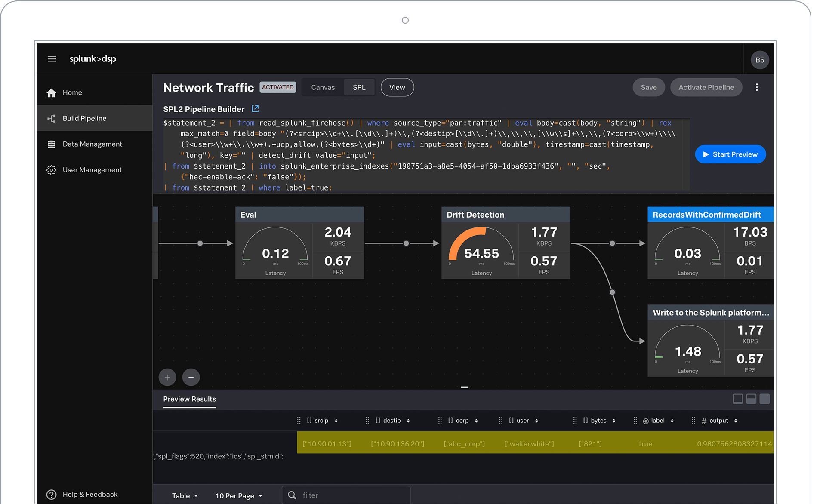Switch preview to full layout icon
This screenshot has height=504, width=826.
click(764, 399)
